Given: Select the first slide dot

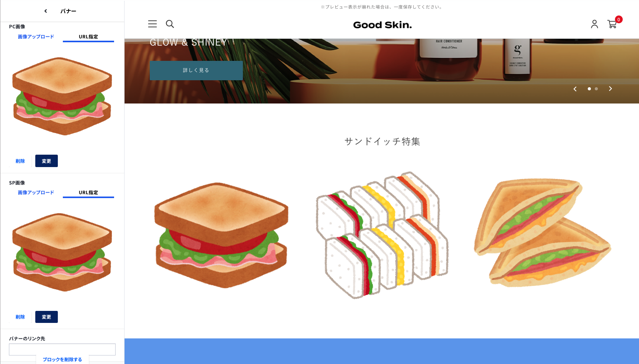Looking at the screenshot, I should point(589,89).
